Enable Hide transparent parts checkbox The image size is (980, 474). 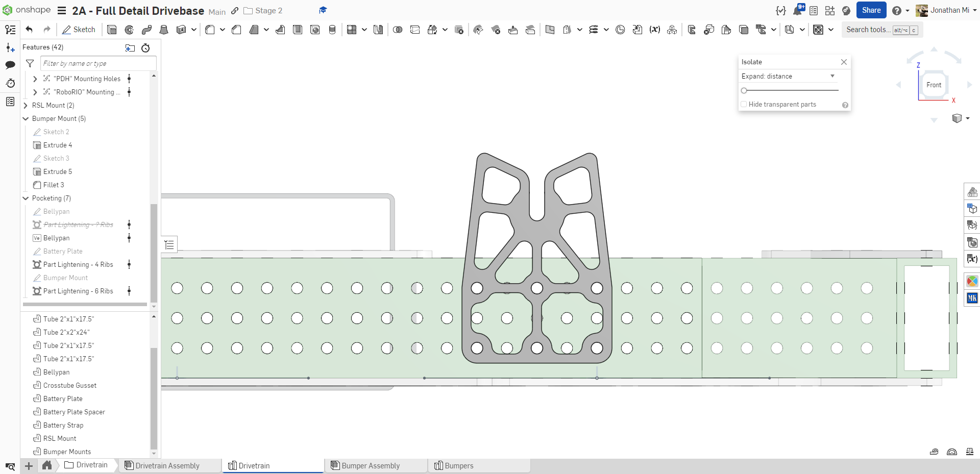(x=744, y=105)
